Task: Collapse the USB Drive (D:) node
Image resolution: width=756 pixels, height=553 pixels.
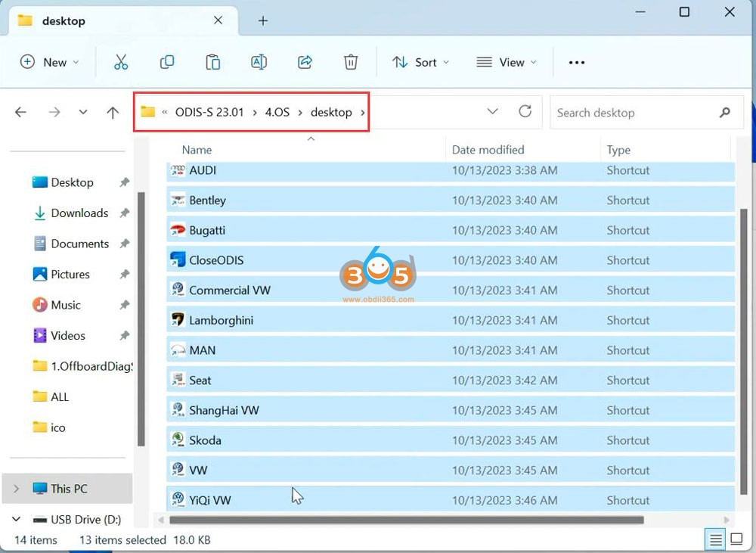Action: pos(17,519)
